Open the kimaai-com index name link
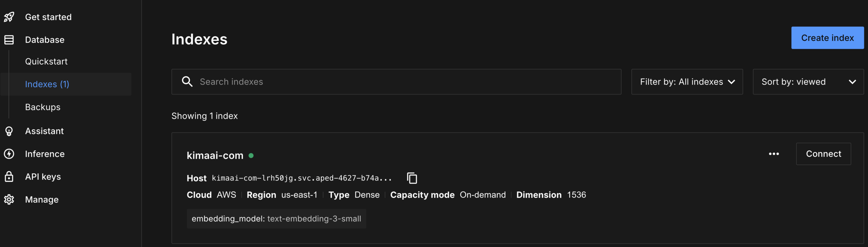Screen dimensions: 868x247 coord(215,156)
